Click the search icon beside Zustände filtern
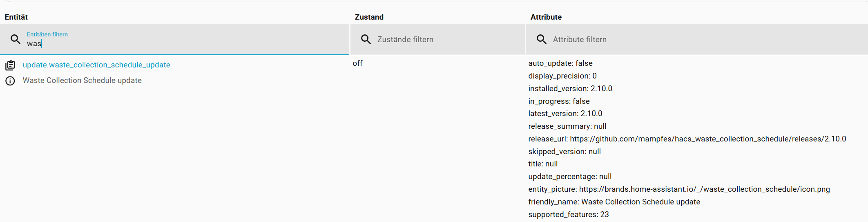The width and height of the screenshot is (868, 222). click(366, 39)
